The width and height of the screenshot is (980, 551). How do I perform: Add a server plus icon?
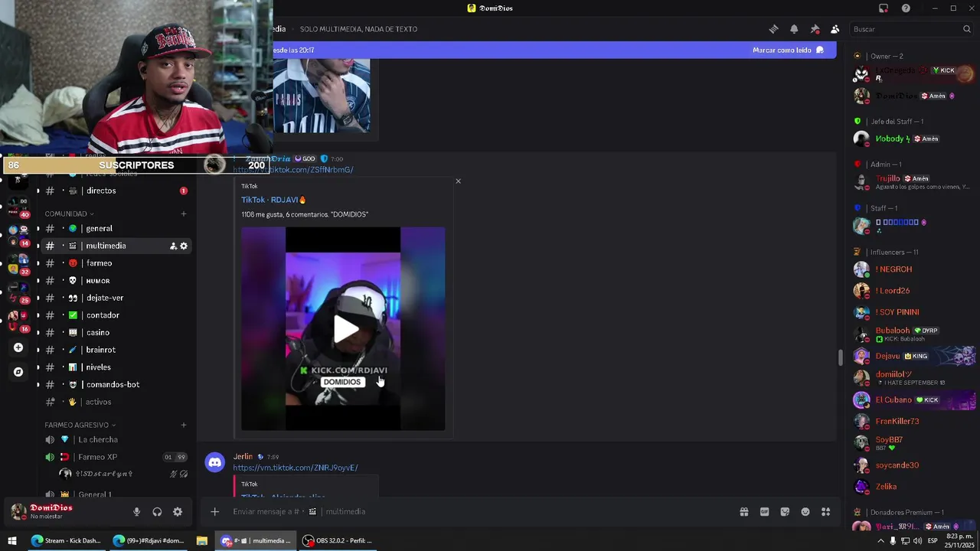(18, 347)
